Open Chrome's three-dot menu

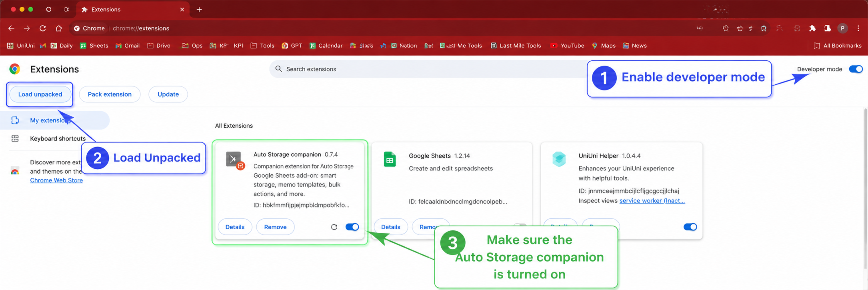[858, 28]
